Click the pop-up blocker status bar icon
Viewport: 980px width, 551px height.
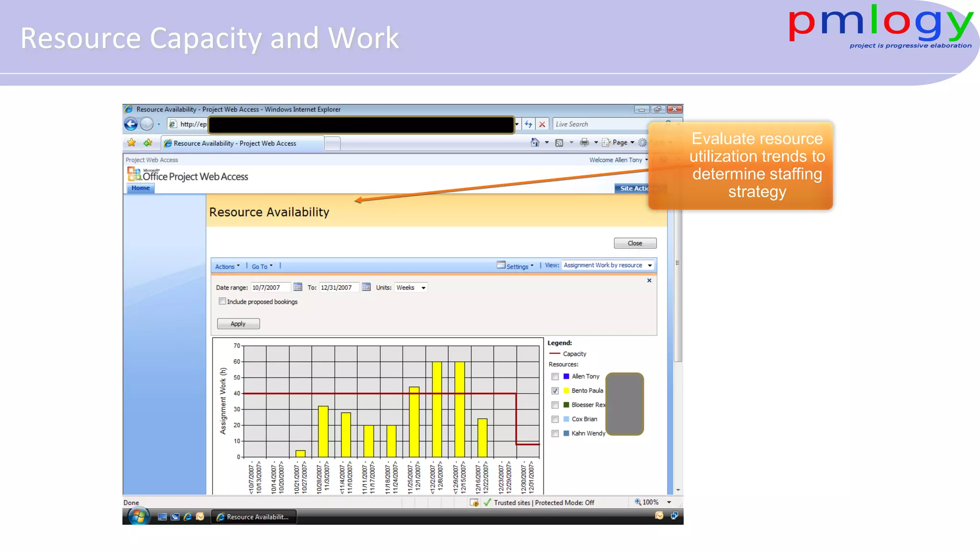tap(474, 502)
